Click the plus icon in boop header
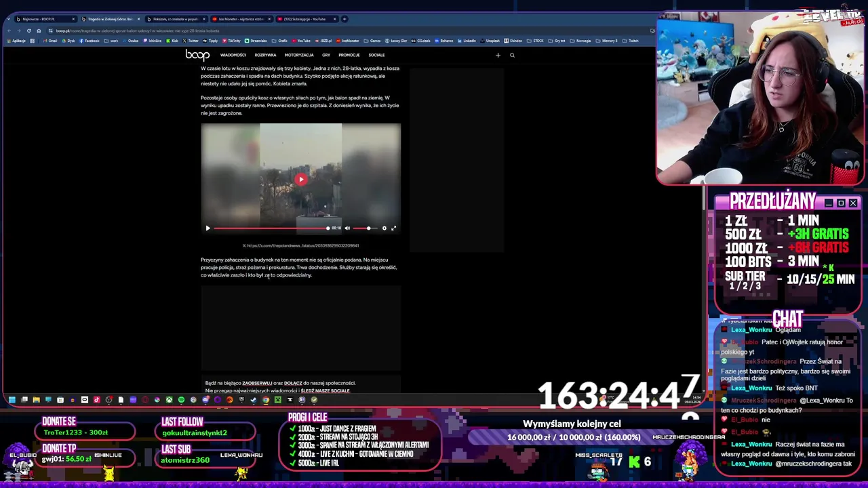The height and width of the screenshot is (488, 868). pos(498,56)
